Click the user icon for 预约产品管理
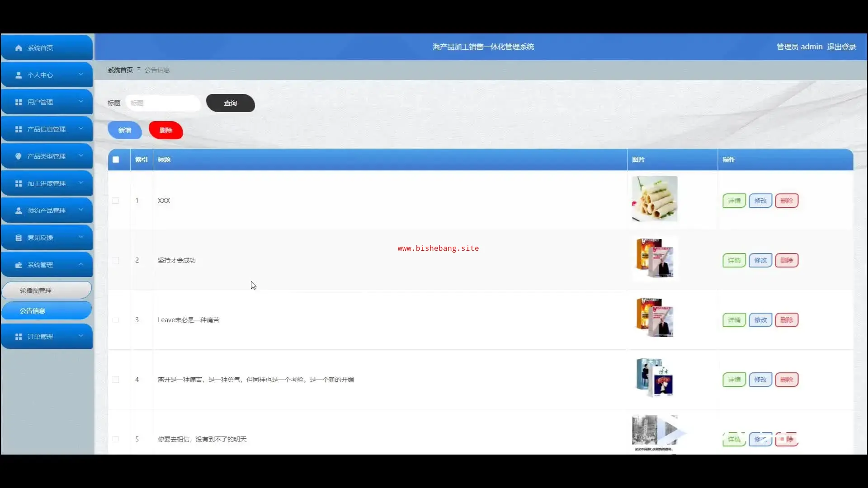Viewport: 868px width, 488px height. 19,211
